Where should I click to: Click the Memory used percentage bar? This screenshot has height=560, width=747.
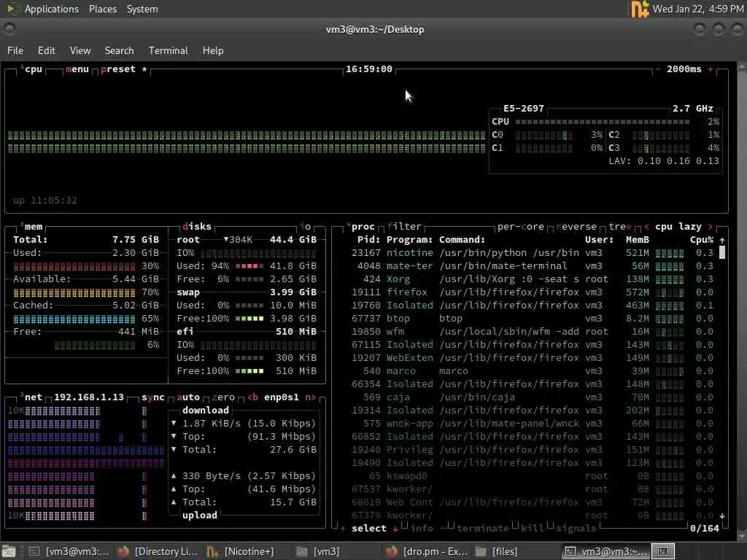coord(74,266)
